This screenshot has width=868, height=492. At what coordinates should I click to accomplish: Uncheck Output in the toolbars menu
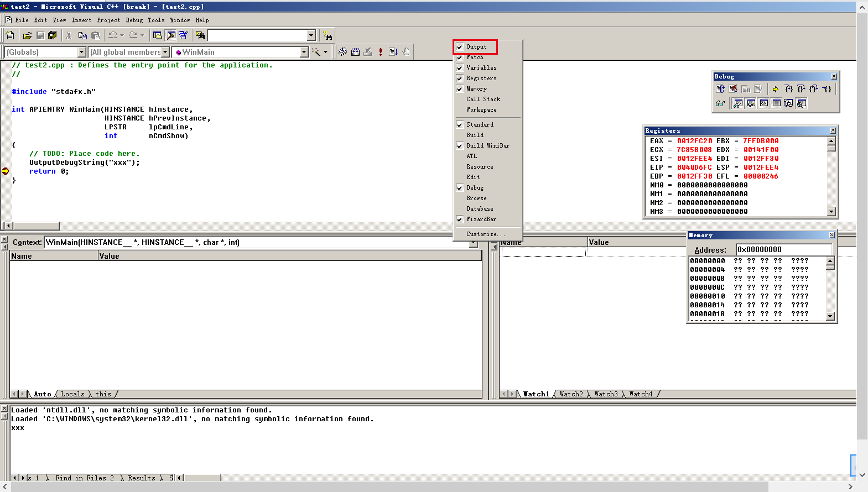(x=476, y=47)
